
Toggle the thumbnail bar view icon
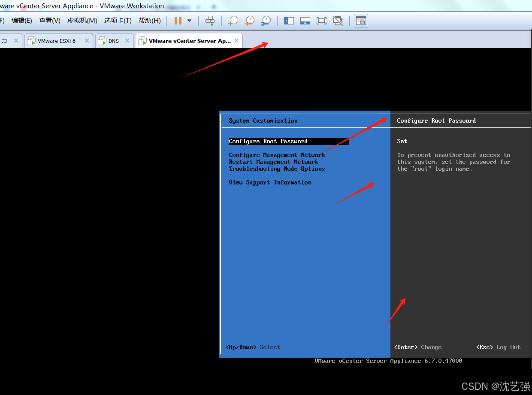coord(305,21)
